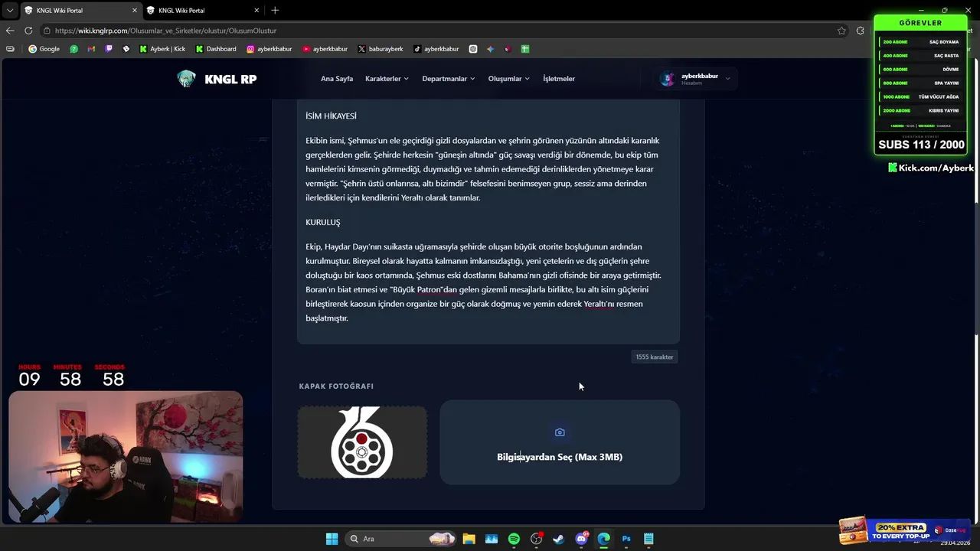Reload the current page
The width and height of the screenshot is (980, 551).
[x=28, y=31]
